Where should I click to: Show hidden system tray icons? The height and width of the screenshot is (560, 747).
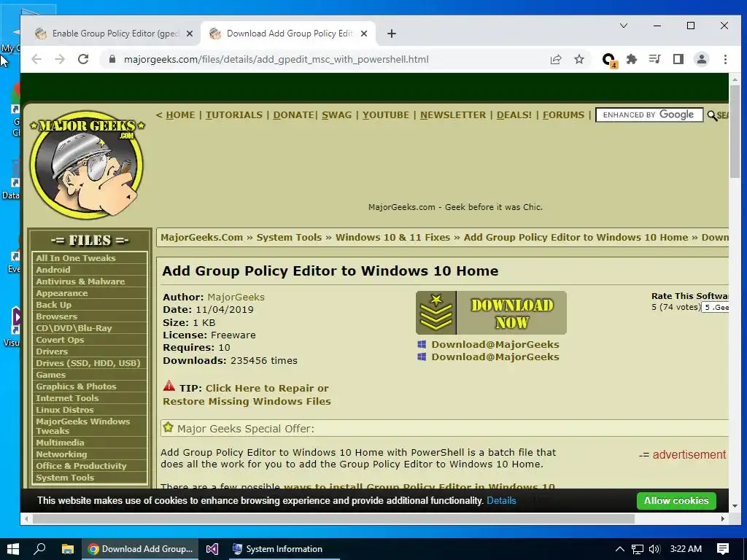(x=620, y=549)
